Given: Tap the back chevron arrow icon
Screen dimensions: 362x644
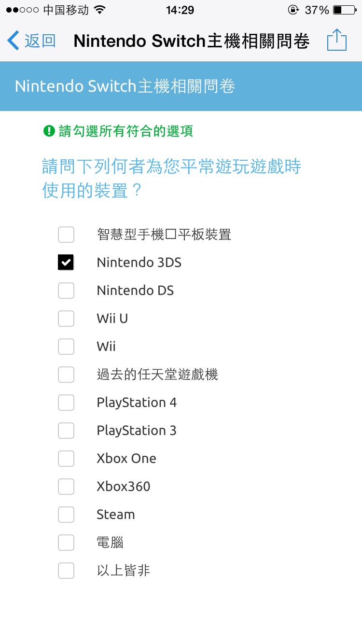Looking at the screenshot, I should coord(14,41).
